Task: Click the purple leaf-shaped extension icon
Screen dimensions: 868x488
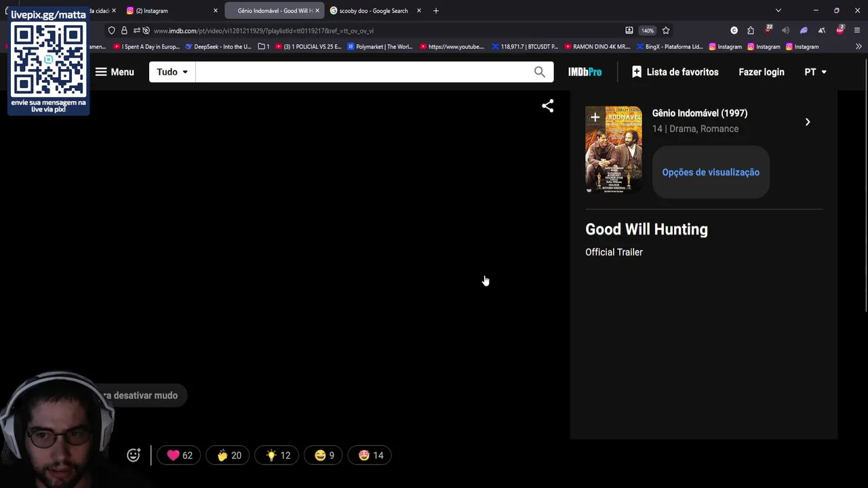Action: pyautogui.click(x=804, y=30)
